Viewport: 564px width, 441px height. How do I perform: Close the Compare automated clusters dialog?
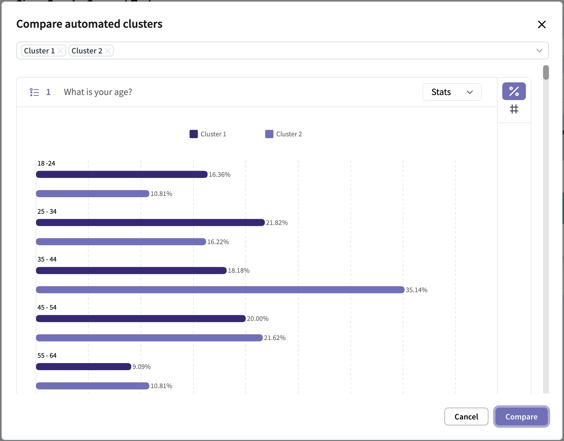(x=541, y=24)
